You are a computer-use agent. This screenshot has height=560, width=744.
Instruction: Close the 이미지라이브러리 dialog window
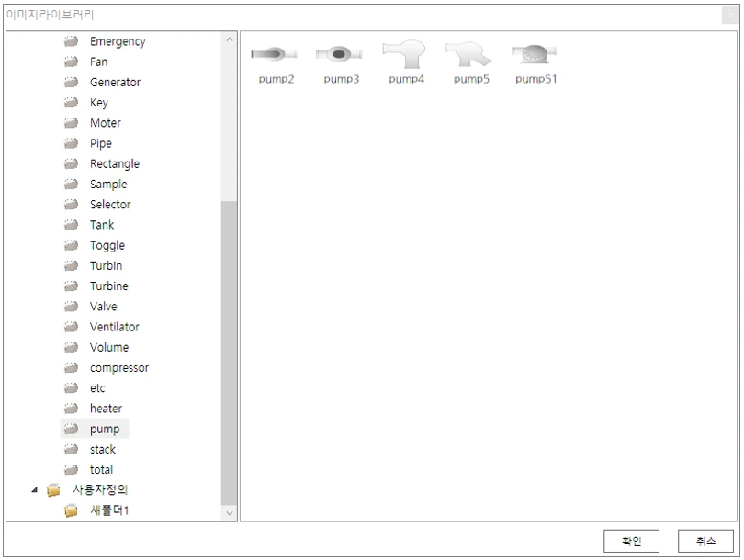tap(730, 16)
